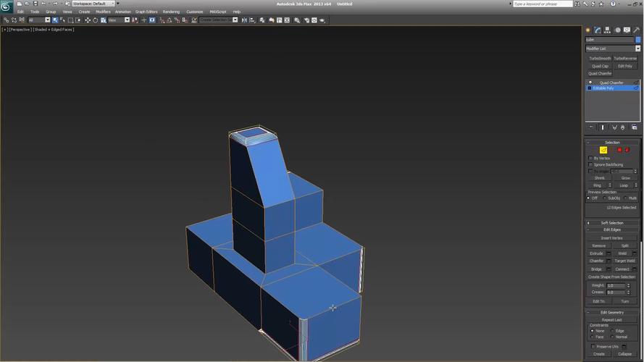The image size is (644, 362).
Task: Click the Render Production teapot icon
Action: 322,20
